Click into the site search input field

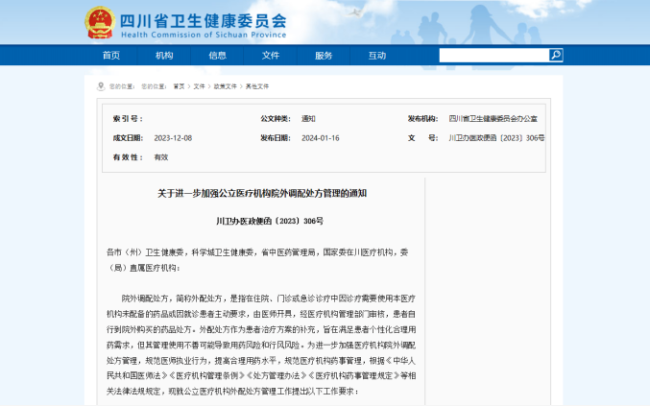pos(484,55)
